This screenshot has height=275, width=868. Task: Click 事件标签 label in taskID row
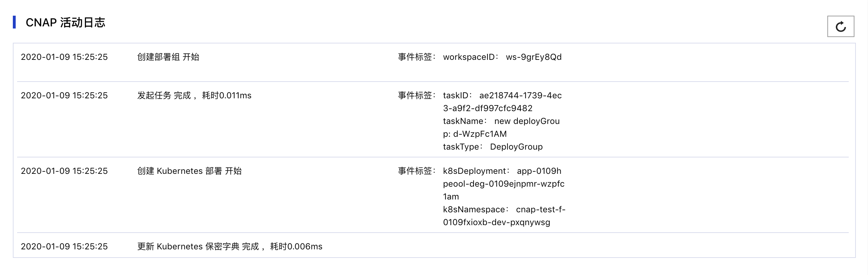point(417,95)
